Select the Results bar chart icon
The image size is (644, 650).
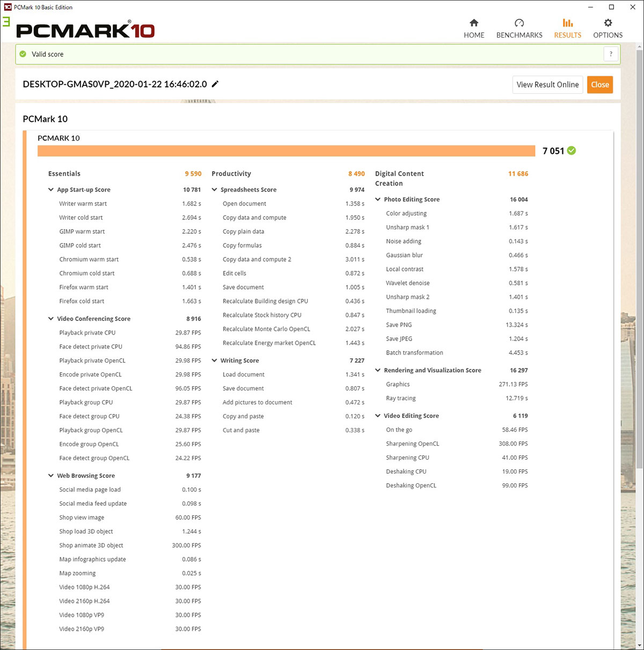[x=567, y=23]
